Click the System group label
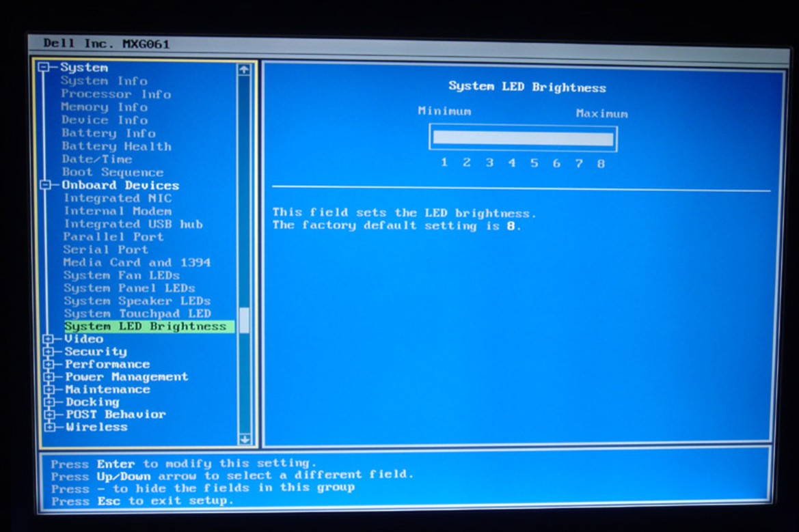799x532 pixels. (84, 67)
